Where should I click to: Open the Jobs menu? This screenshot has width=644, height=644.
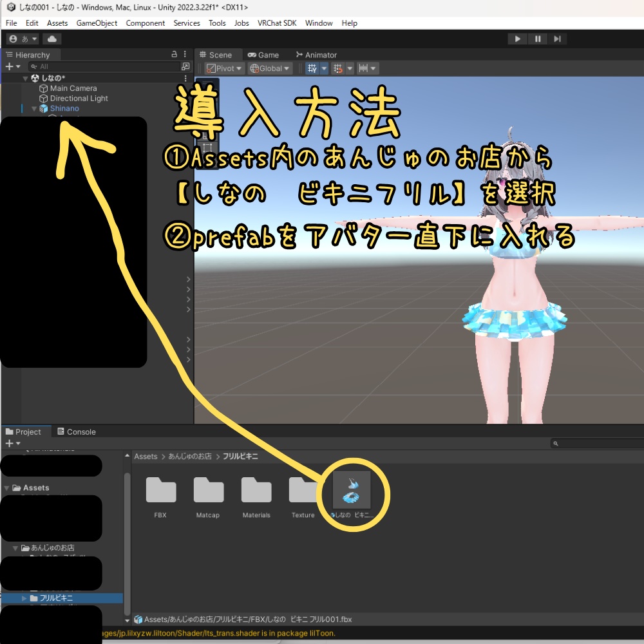pyautogui.click(x=241, y=23)
